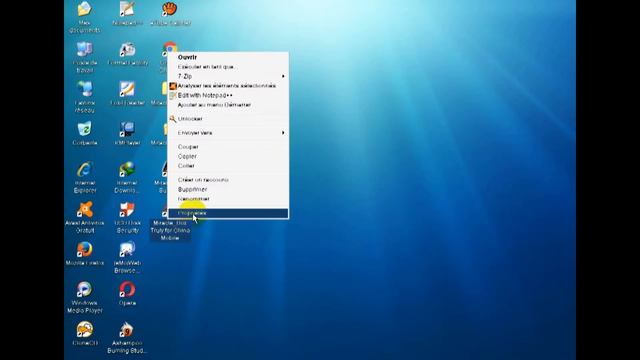Launch USB Disk Security shortcut
Viewport: 640px width, 360px height.
(127, 209)
